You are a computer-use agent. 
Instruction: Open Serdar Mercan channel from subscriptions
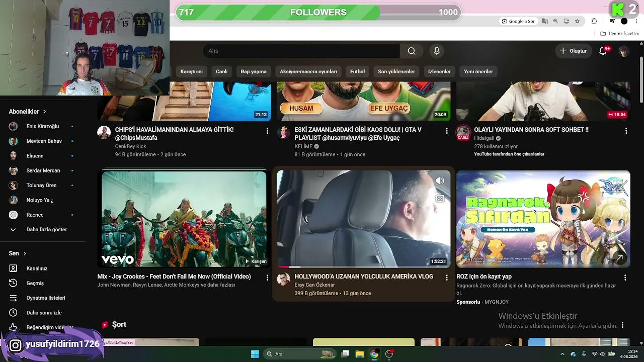(43, 170)
